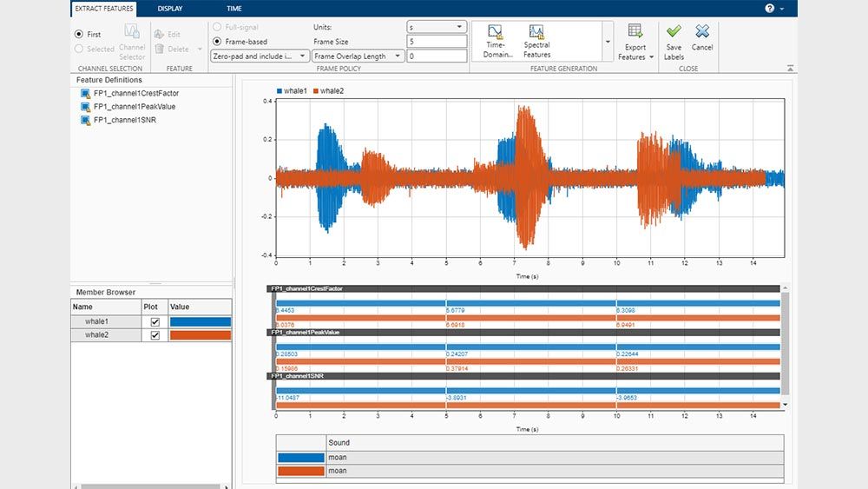The height and width of the screenshot is (489, 868).
Task: Click the Cancel X icon
Action: (702, 32)
